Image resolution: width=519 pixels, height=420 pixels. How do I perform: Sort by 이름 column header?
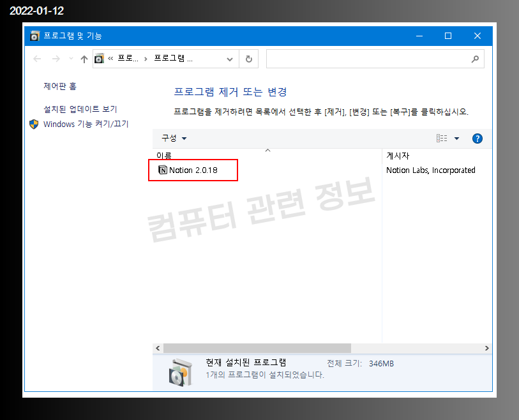coord(164,156)
